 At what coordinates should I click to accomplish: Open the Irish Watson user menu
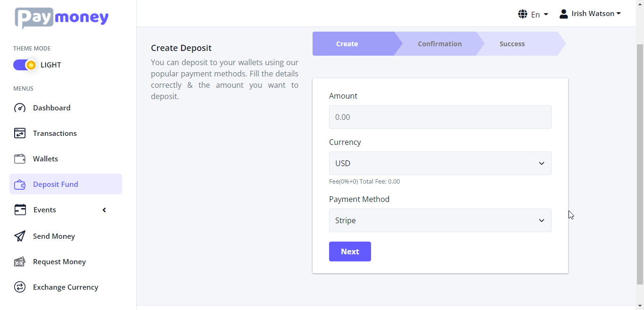pos(590,14)
